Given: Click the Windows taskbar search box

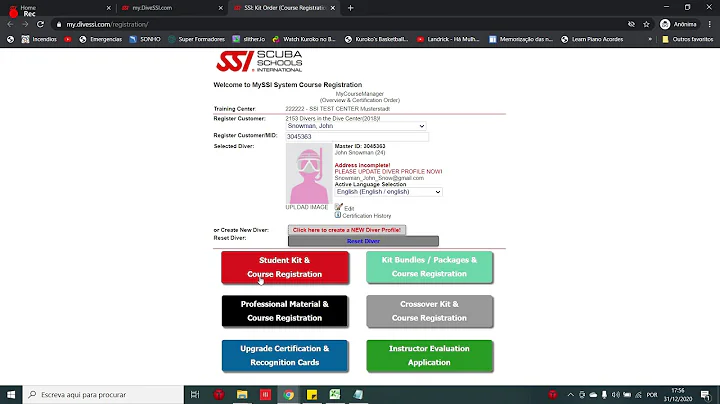Looking at the screenshot, I should pos(103,395).
